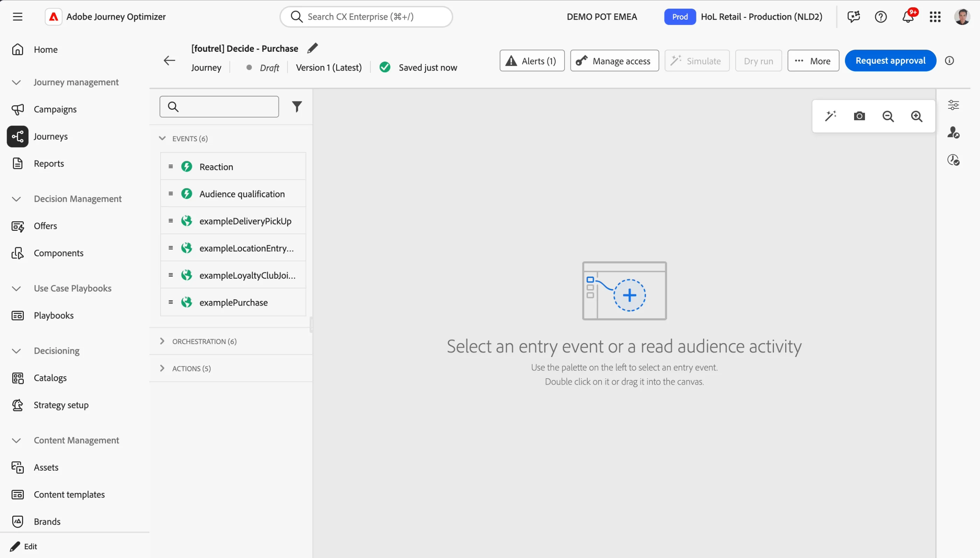Collapse the Decision Management group

tap(16, 199)
